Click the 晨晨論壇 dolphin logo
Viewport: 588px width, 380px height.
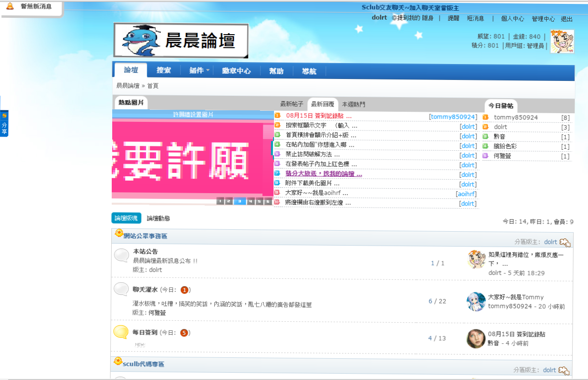click(181, 40)
